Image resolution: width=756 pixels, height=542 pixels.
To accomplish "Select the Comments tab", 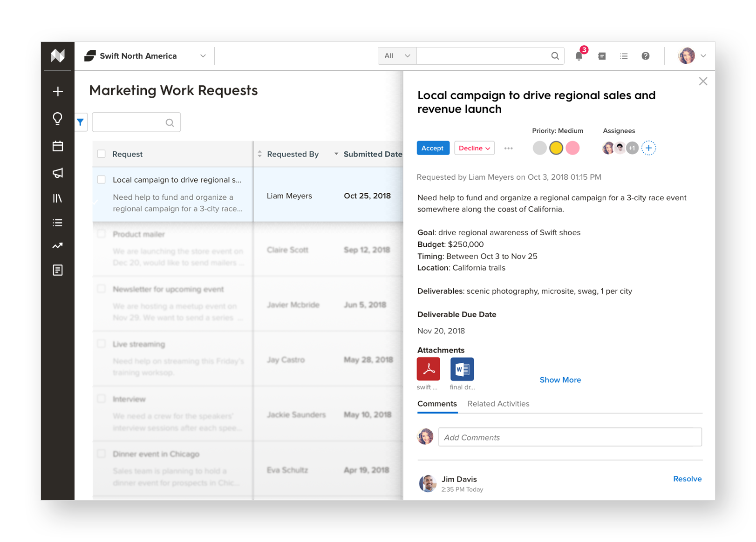I will 437,404.
